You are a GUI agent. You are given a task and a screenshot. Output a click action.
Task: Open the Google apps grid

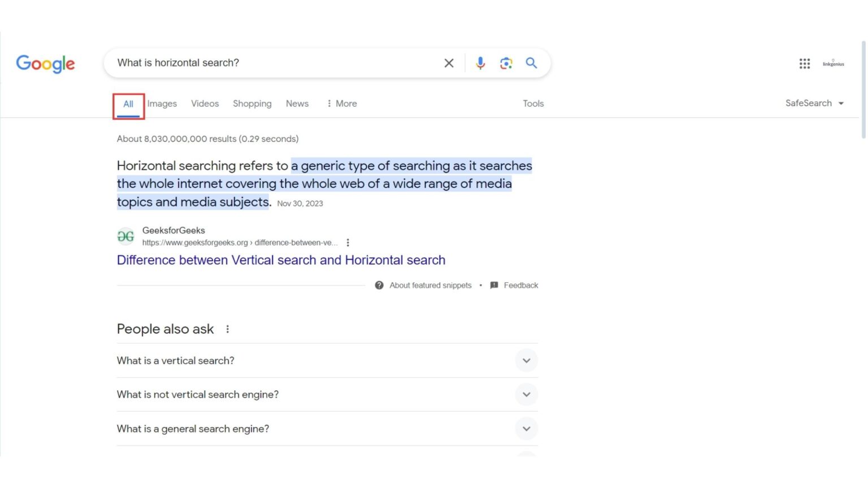[804, 63]
